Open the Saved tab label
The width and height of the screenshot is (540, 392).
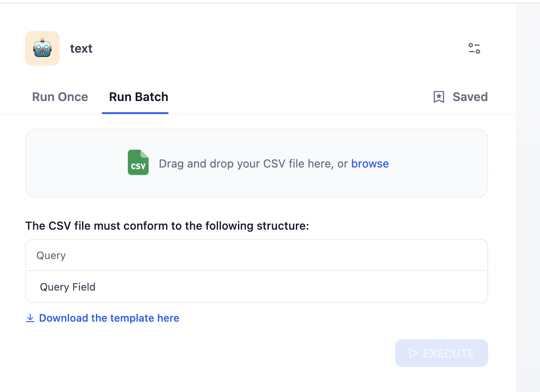tap(470, 97)
